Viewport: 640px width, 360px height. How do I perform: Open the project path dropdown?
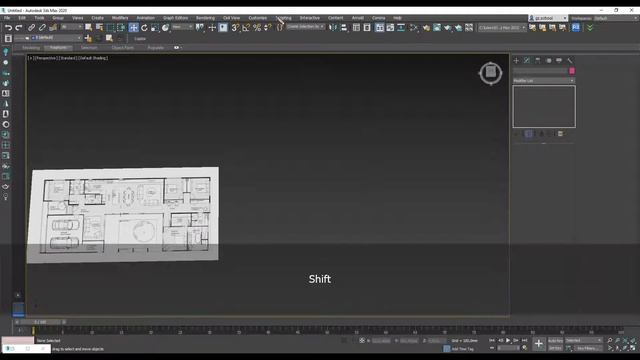click(502, 28)
